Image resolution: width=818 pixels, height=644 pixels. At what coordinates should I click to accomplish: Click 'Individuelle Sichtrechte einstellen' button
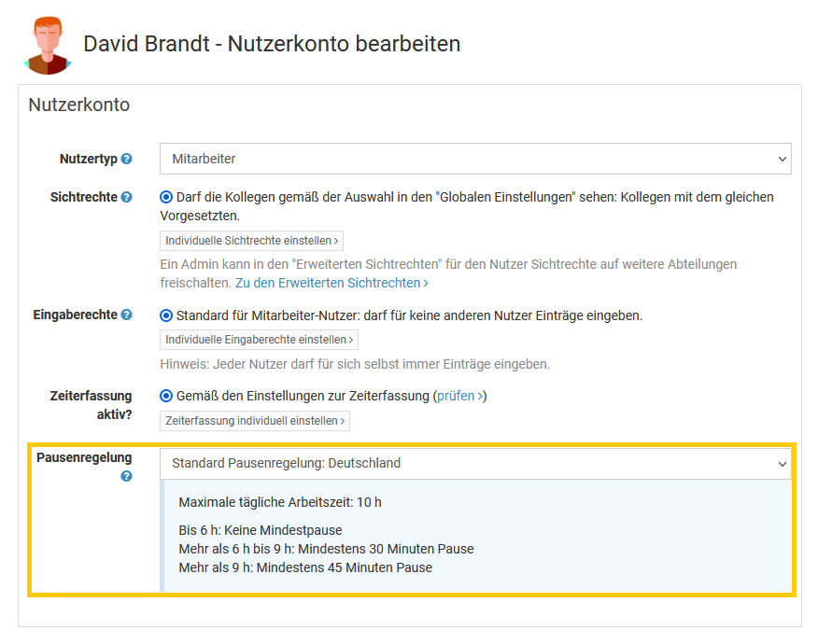251,241
